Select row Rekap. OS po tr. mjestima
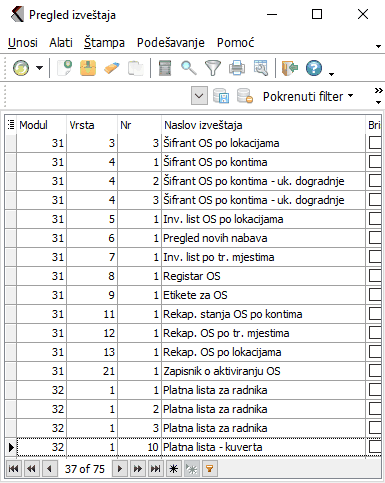This screenshot has height=483, width=385. coord(193,333)
